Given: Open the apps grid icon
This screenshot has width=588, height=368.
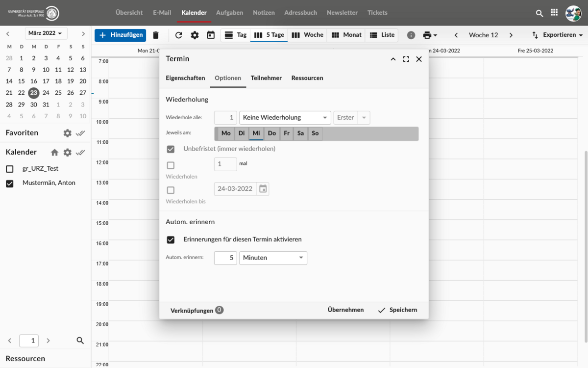Looking at the screenshot, I should tap(554, 13).
